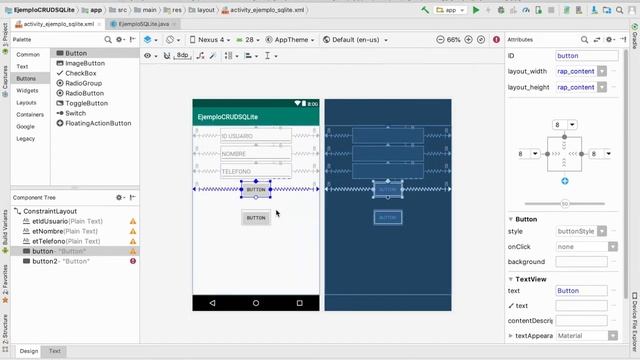
Task: Click the Debug app bug icon
Action: (501, 10)
